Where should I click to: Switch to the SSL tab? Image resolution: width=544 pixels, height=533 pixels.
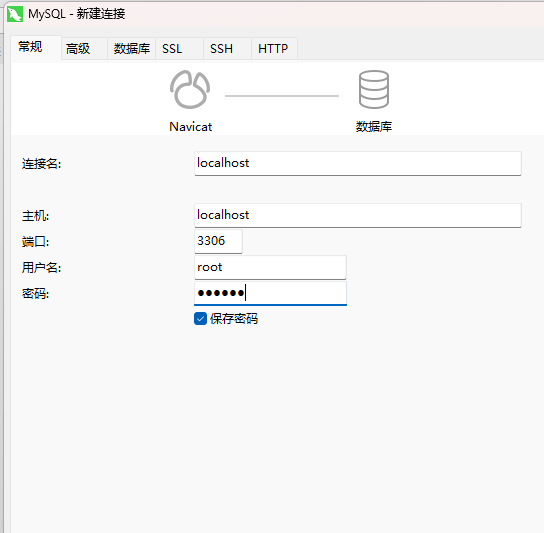(x=179, y=49)
